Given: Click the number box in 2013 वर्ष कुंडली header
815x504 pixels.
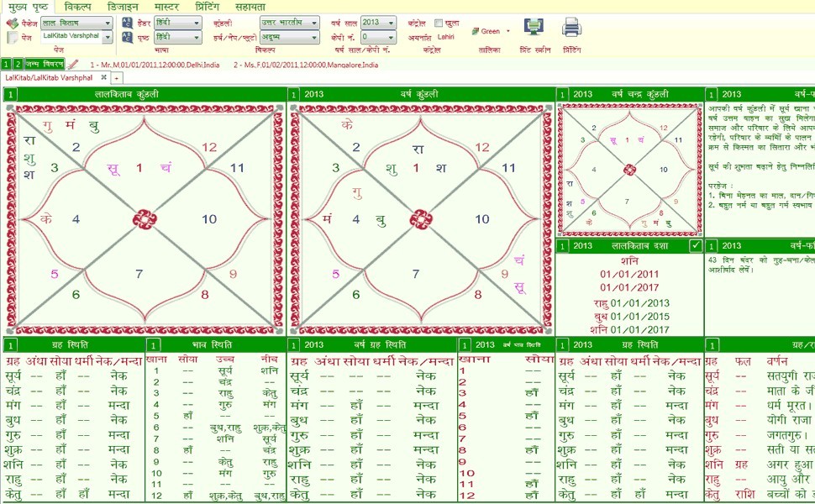Looking at the screenshot, I should pyautogui.click(x=294, y=95).
